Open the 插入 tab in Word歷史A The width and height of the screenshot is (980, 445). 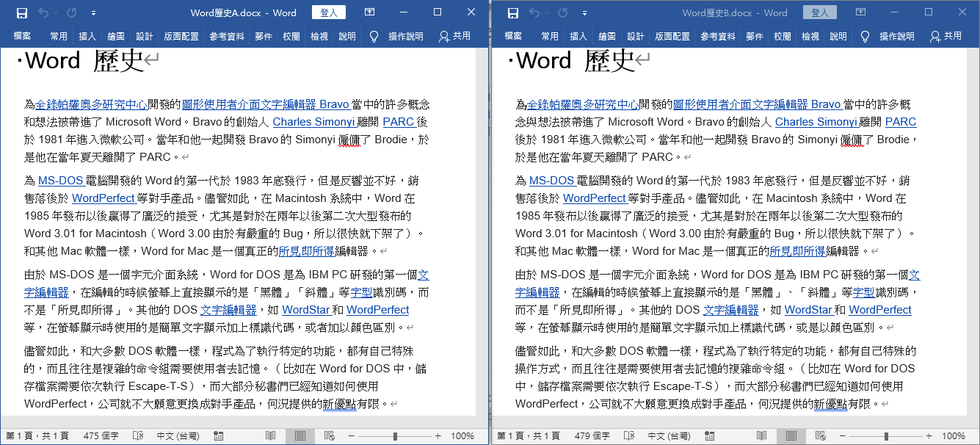(x=87, y=36)
